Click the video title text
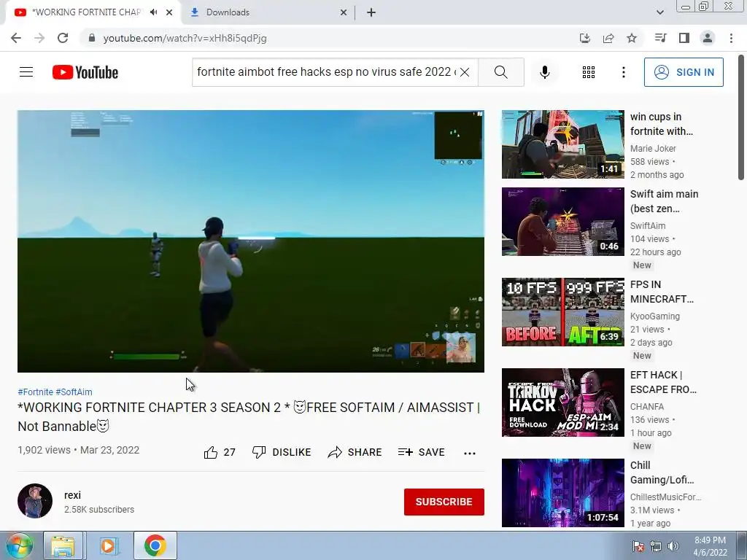The width and height of the screenshot is (747, 560). tap(249, 416)
